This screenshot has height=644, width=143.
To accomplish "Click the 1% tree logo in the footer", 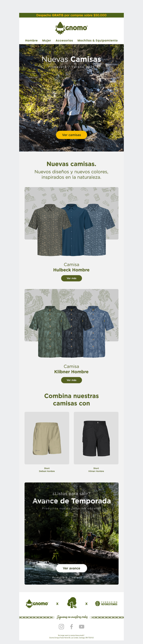I will coord(72,603).
